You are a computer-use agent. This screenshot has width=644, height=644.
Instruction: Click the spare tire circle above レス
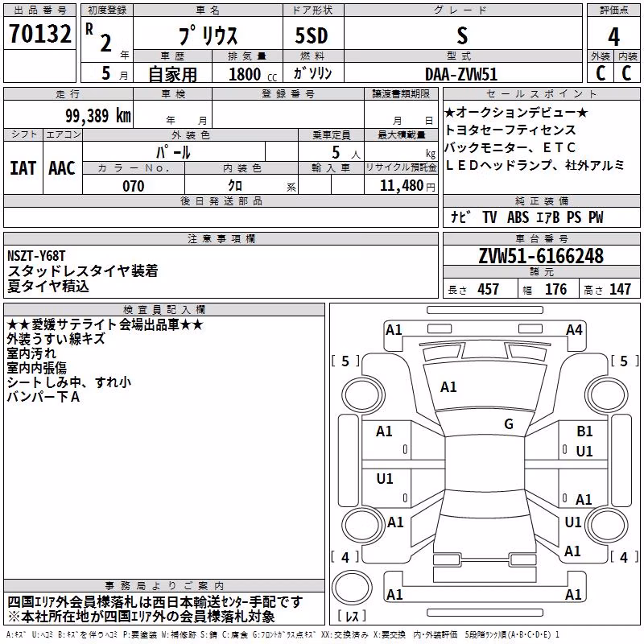tap(352, 588)
